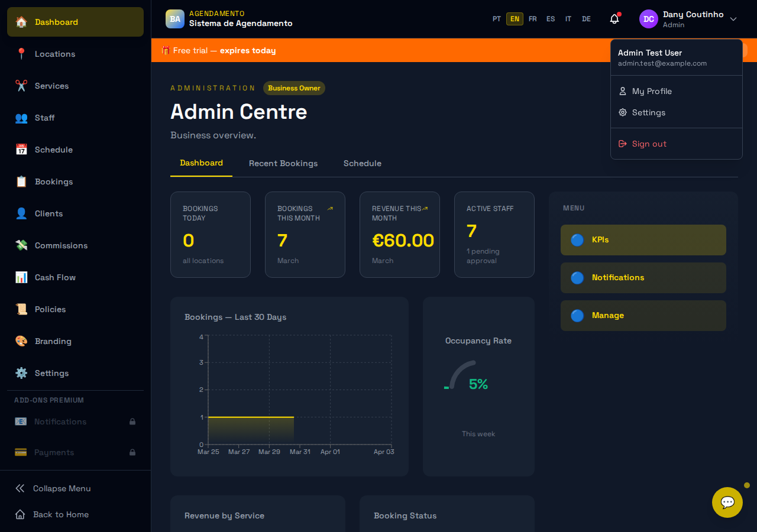
Task: Switch to the Schedule tab
Action: click(363, 163)
